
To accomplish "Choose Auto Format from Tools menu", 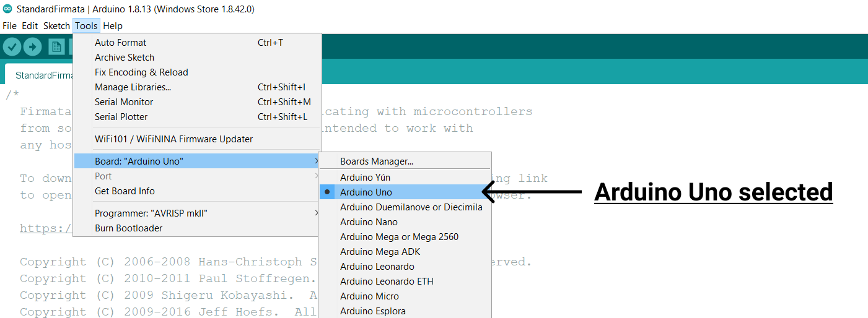I will click(x=121, y=43).
